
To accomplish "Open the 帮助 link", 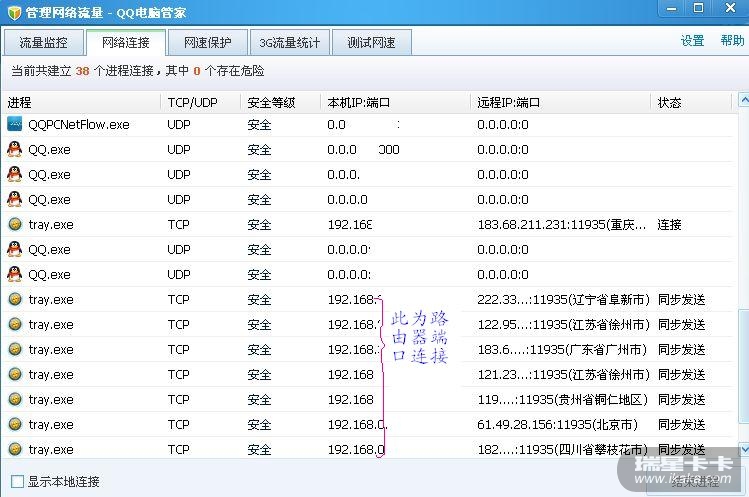I will coord(732,41).
